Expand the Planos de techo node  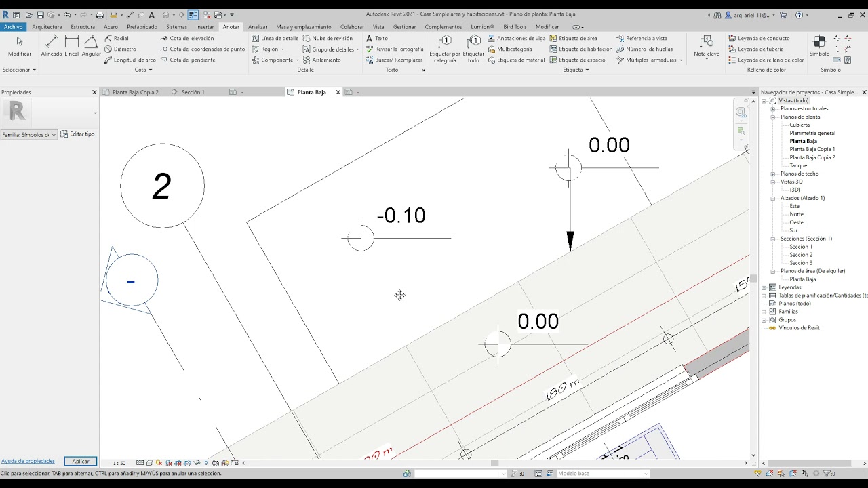coord(772,174)
